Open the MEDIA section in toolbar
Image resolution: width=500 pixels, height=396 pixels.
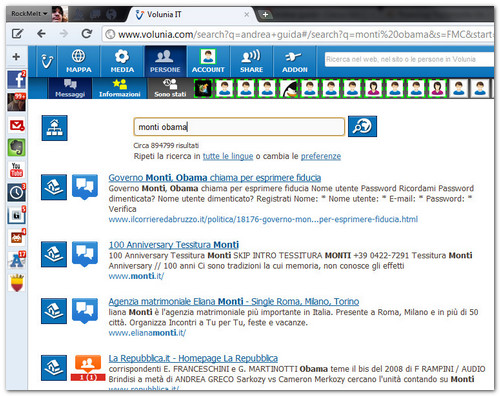122,61
